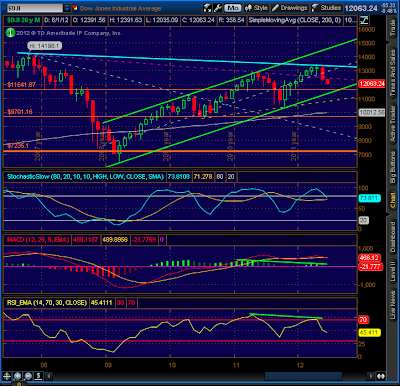Click the crosshair pan tool icon
This screenshot has width=400, height=386.
[x=7, y=376]
